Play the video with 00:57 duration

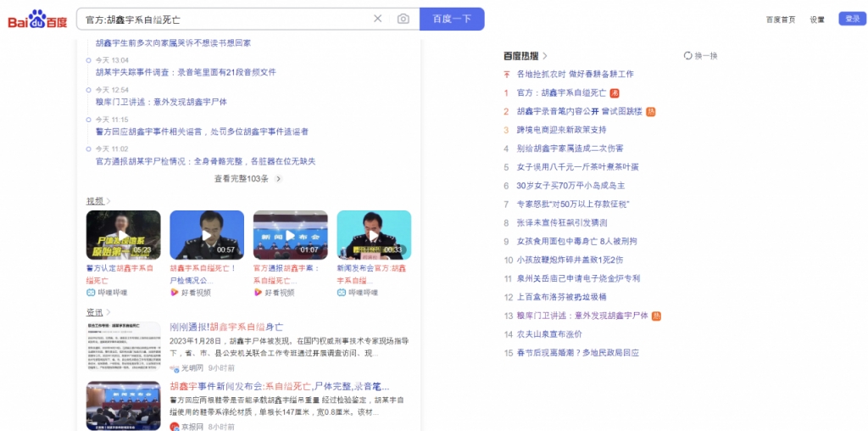206,235
